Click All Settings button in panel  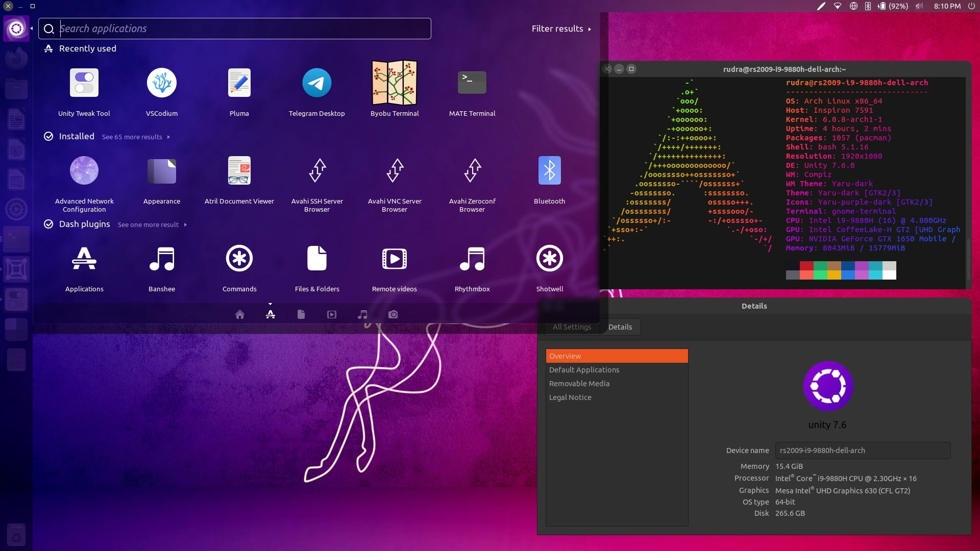point(572,327)
